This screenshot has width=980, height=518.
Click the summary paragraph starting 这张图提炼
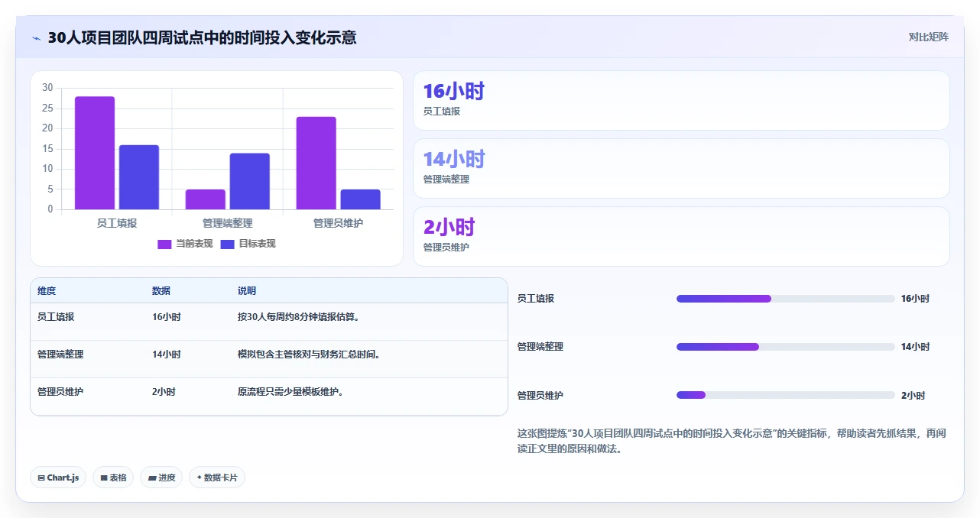pyautogui.click(x=732, y=441)
